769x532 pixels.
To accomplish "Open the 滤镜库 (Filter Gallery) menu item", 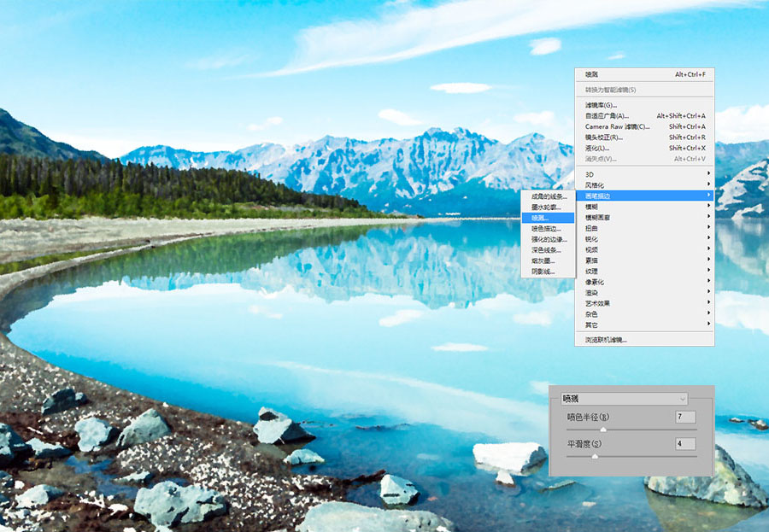I will point(644,105).
